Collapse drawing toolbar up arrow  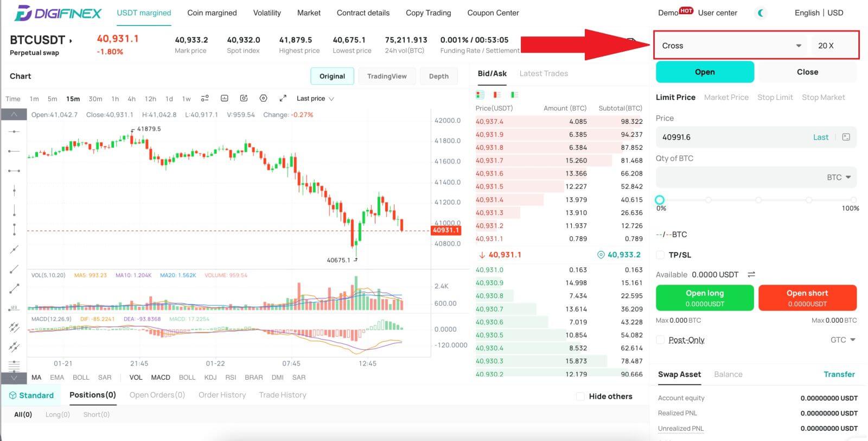click(x=14, y=114)
